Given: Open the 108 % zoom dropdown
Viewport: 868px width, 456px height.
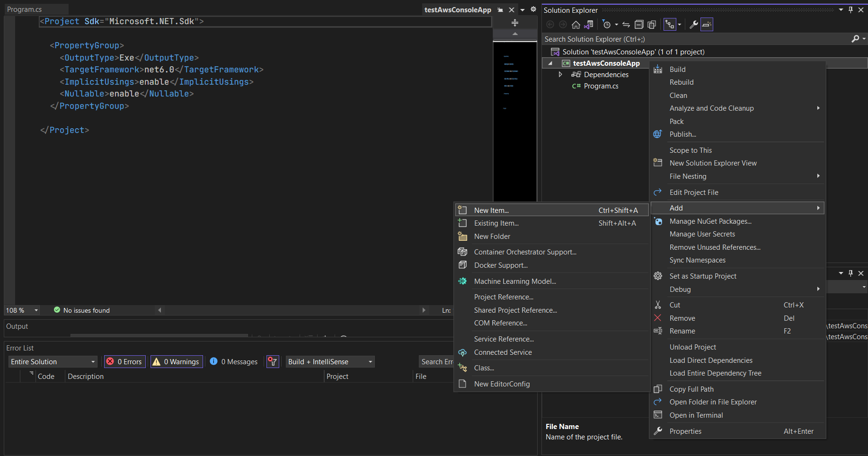Looking at the screenshot, I should pyautogui.click(x=36, y=310).
